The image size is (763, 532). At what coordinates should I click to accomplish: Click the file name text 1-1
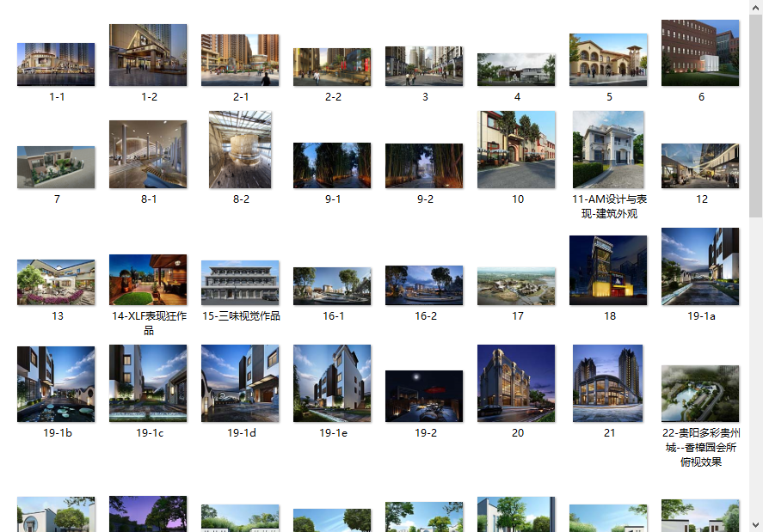(x=57, y=97)
